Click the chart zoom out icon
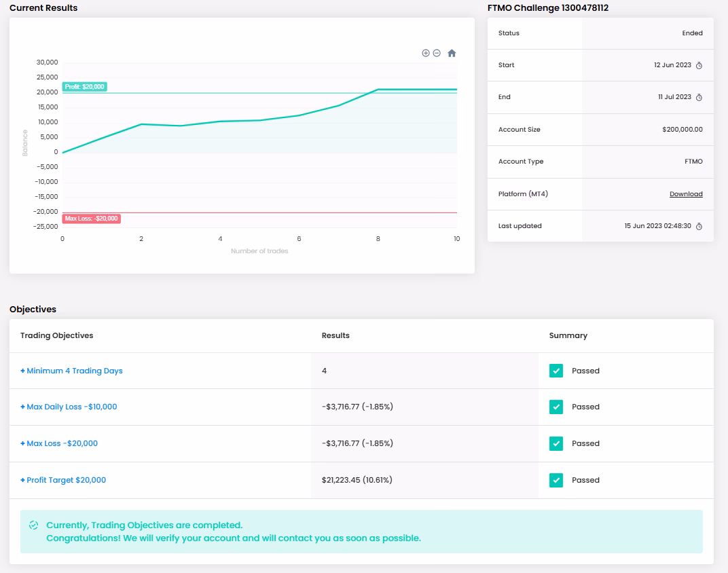Viewport: 728px width, 573px height. click(437, 53)
